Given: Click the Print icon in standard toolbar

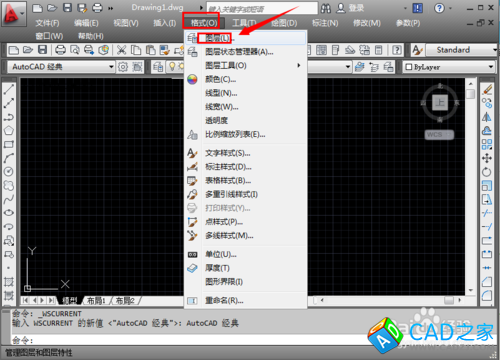Looking at the screenshot, I should [60, 50].
